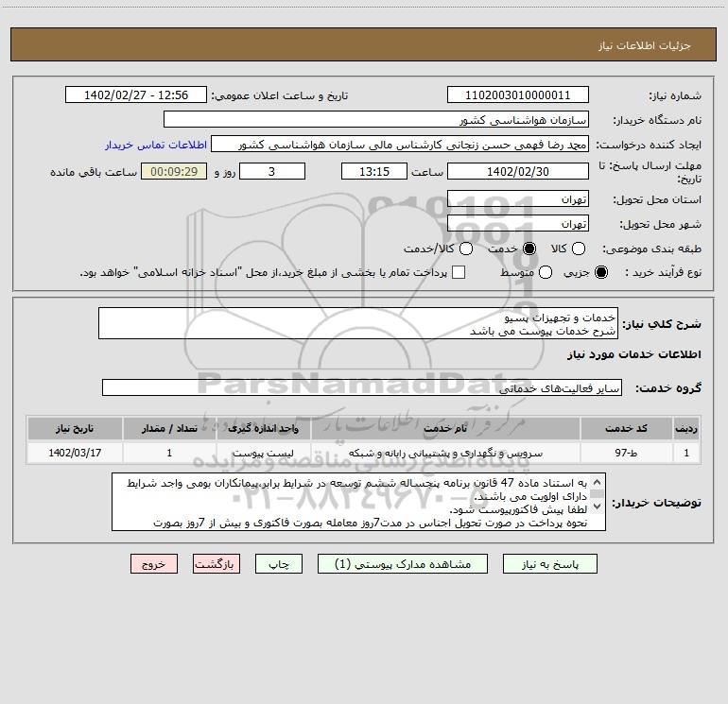Click the نام خدمت column header
Screen dimensions: 728x704
[445, 428]
